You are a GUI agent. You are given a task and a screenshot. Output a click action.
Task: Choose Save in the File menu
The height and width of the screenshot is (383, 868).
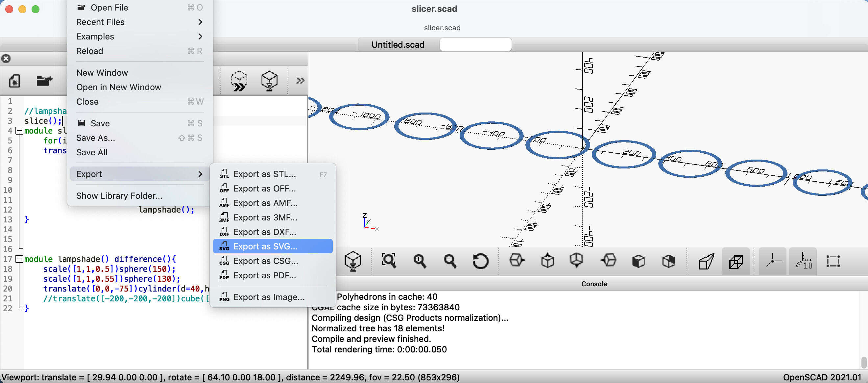[x=139, y=123]
